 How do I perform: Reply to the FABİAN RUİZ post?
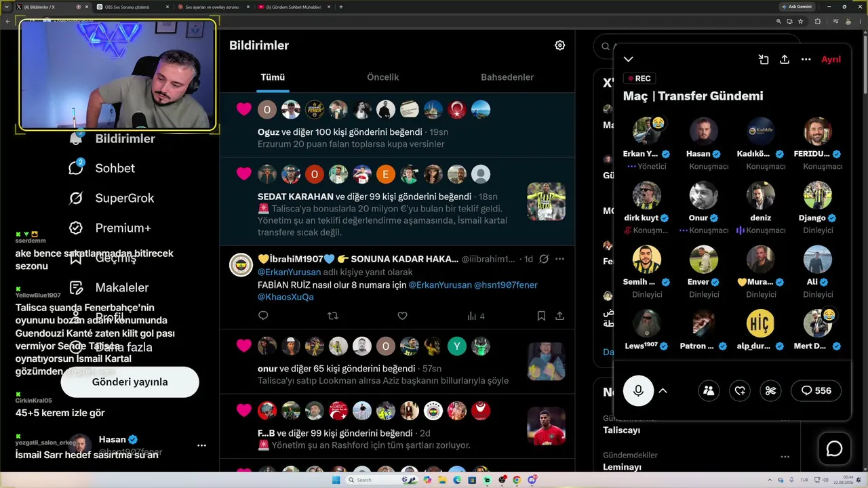coord(263,316)
